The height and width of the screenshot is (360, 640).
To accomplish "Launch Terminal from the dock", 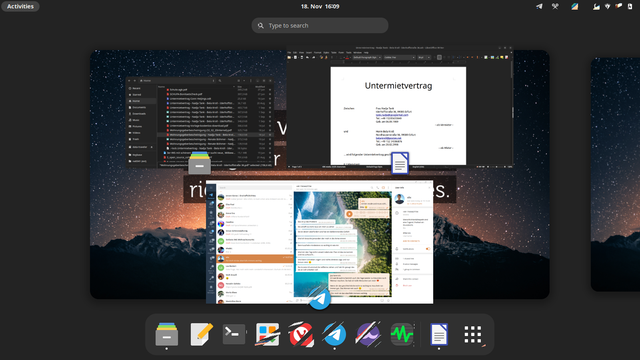I will coord(234,334).
